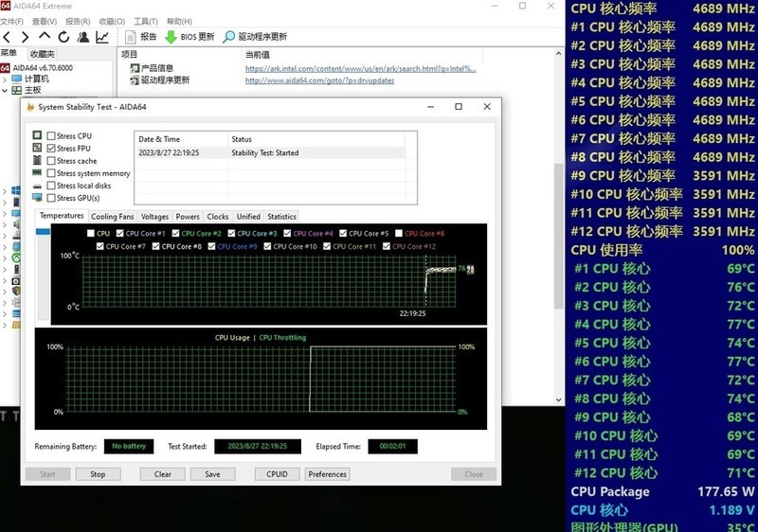This screenshot has width=758, height=532.
Task: Click the back navigation arrow in toolbar
Action: (8, 37)
